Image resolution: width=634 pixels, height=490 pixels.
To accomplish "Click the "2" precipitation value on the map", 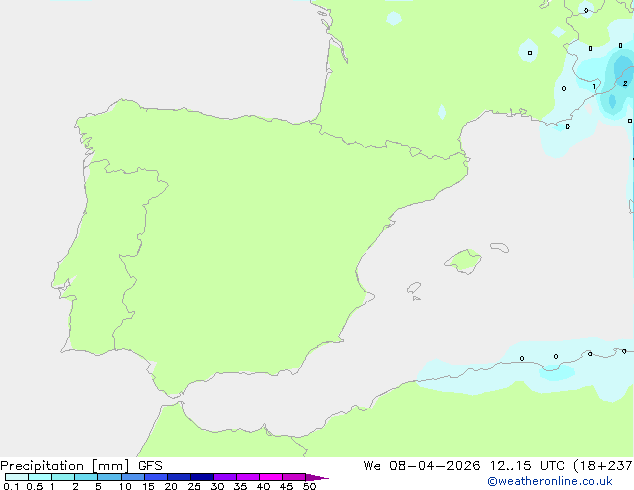I will coord(625,84).
